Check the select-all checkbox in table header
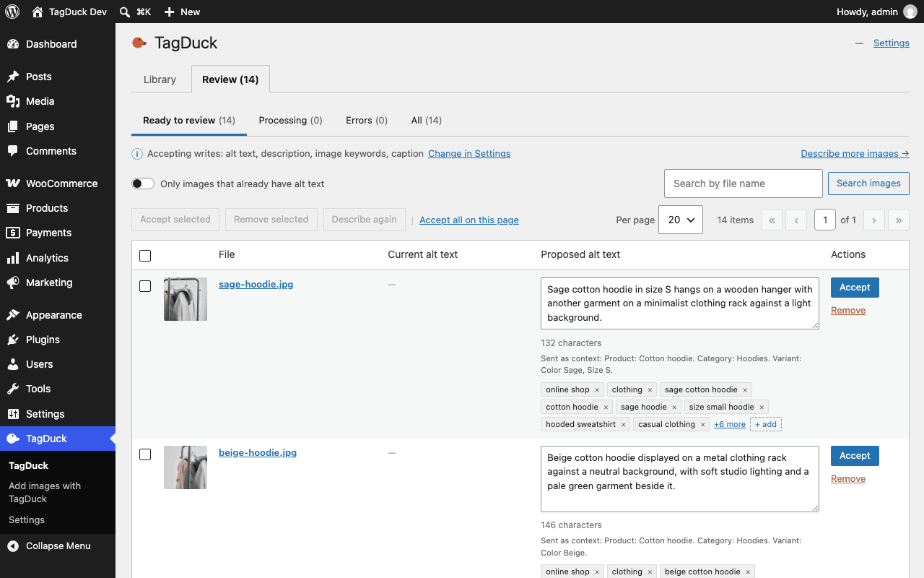The width and height of the screenshot is (924, 578). click(x=145, y=256)
